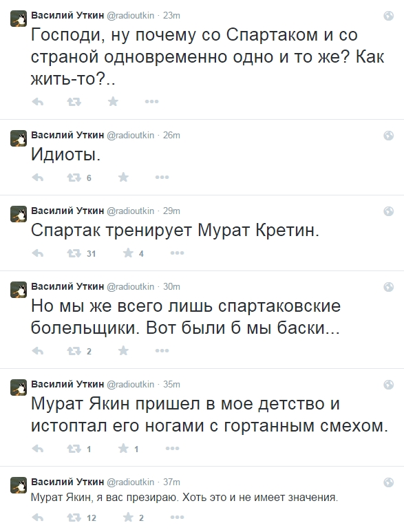404x532 pixels.
Task: Open more options on 'Идиоты.' tweet
Action: [162, 177]
